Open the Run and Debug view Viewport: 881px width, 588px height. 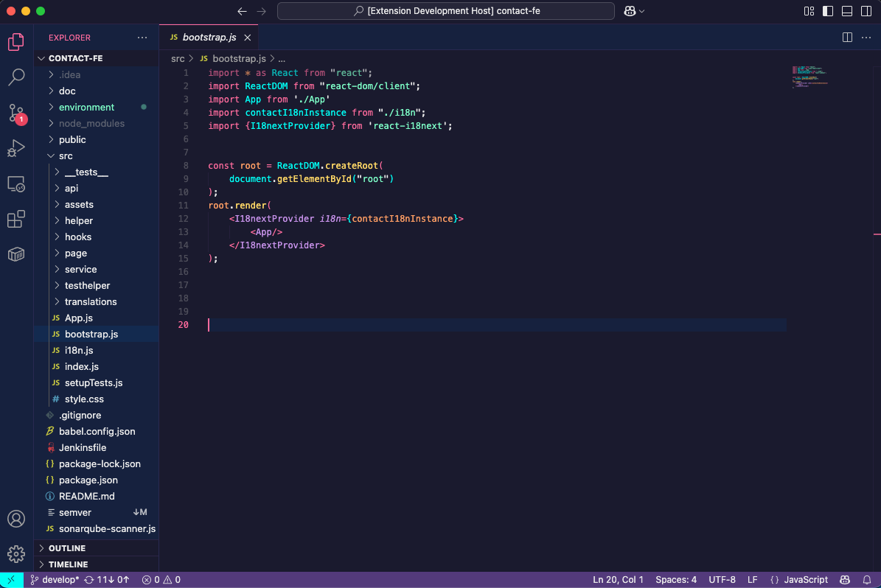pyautogui.click(x=16, y=148)
